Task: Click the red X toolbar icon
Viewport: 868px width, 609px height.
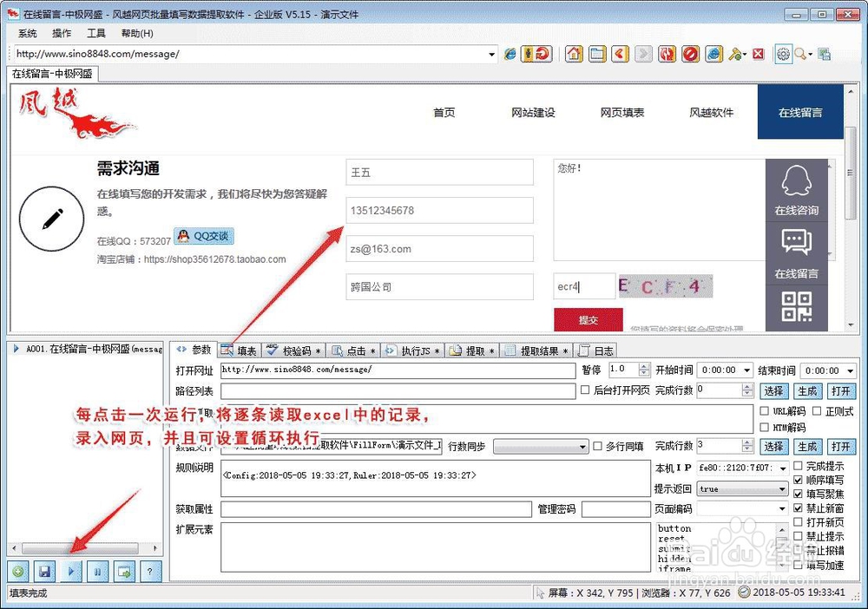Action: click(x=759, y=54)
